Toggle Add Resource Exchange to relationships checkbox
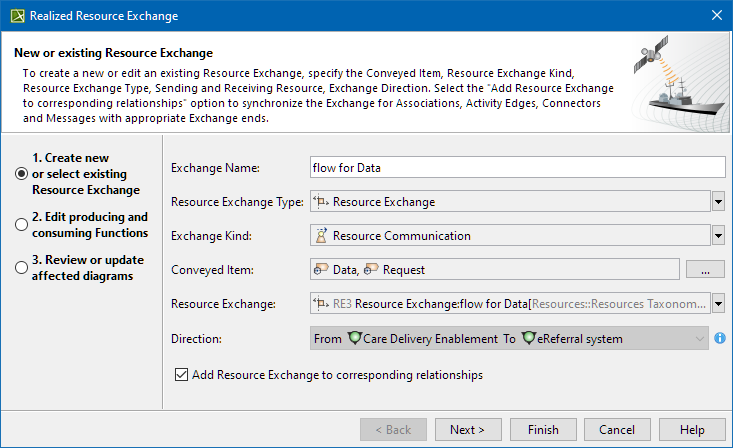 coord(181,376)
